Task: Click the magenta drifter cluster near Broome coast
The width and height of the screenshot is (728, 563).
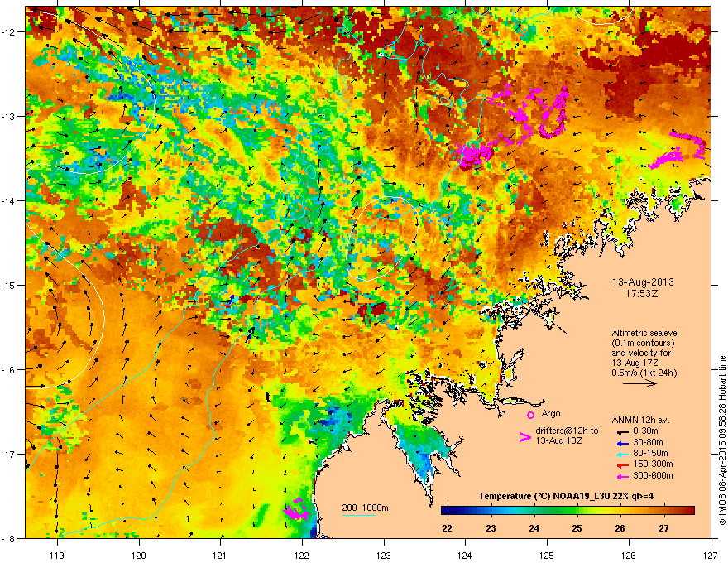Action: click(296, 510)
